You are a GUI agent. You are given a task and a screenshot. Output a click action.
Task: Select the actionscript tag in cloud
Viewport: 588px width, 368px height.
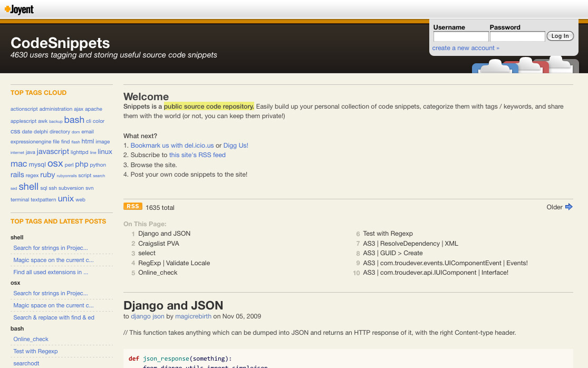pos(24,109)
